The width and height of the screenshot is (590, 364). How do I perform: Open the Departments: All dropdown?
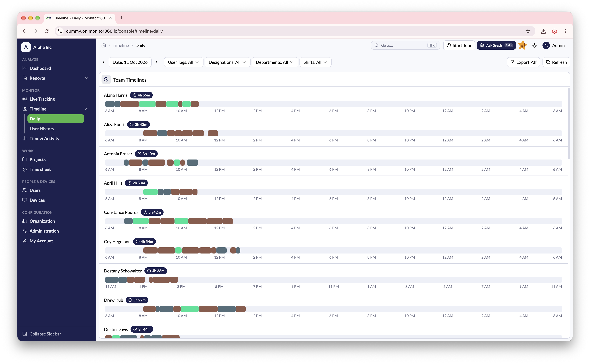(275, 62)
